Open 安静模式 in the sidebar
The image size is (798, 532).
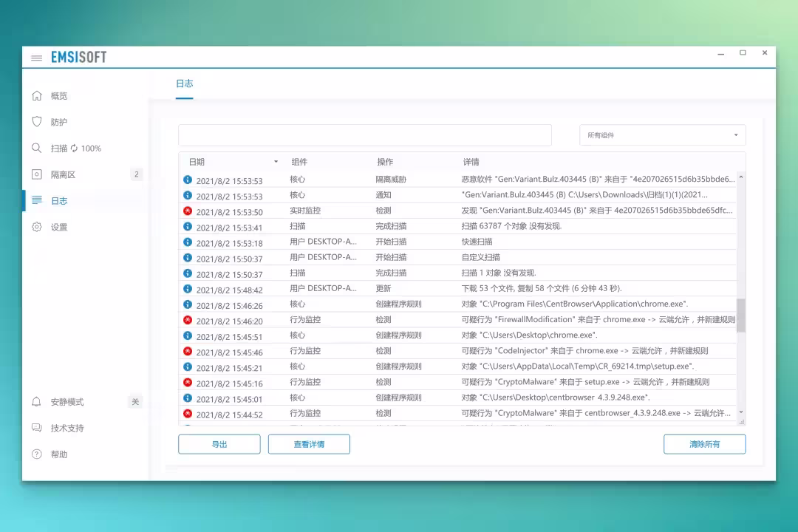[67, 402]
